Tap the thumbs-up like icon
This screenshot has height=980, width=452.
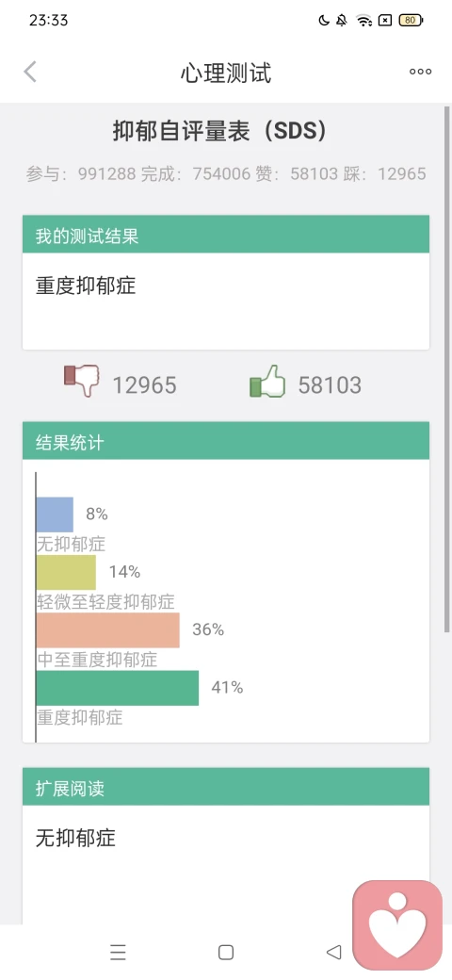click(267, 382)
